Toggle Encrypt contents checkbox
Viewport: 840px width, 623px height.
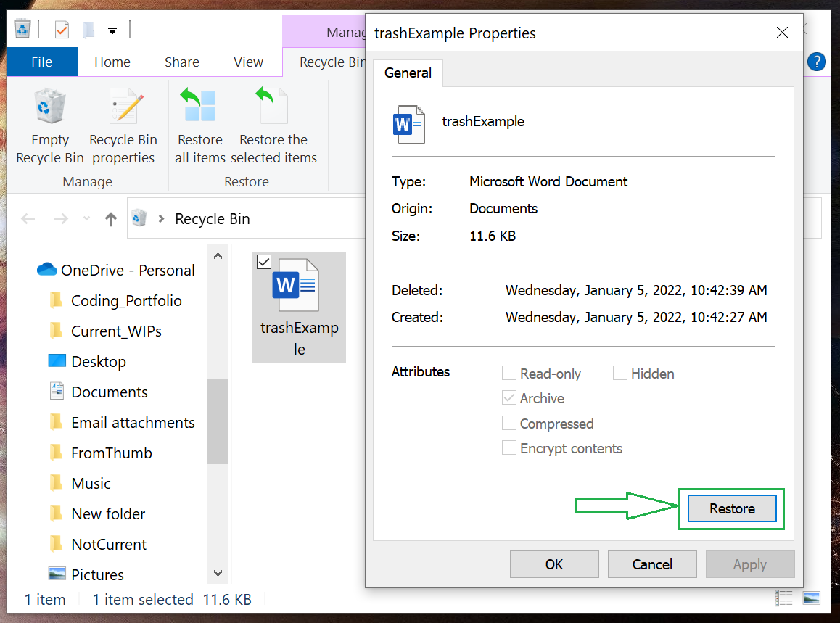tap(509, 447)
